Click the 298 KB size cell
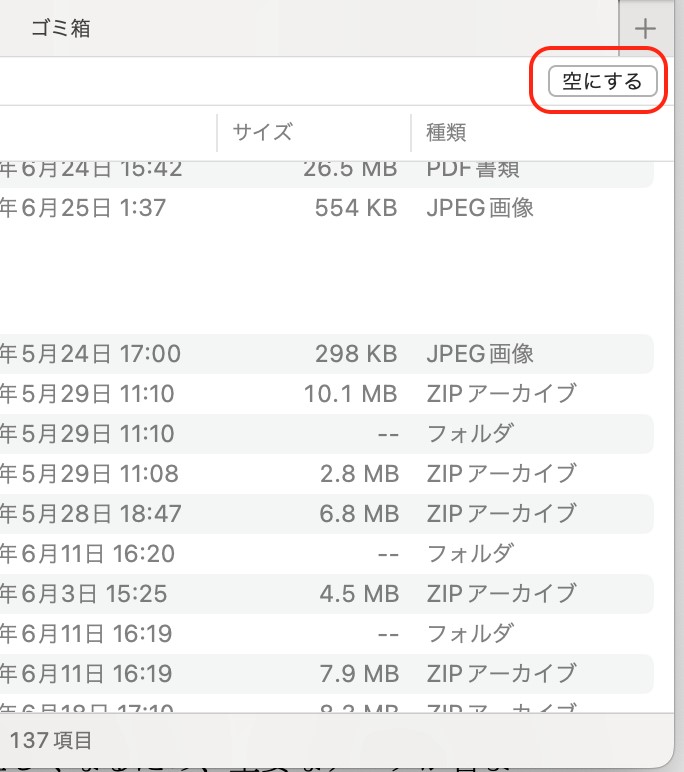The image size is (684, 772). [x=356, y=354]
